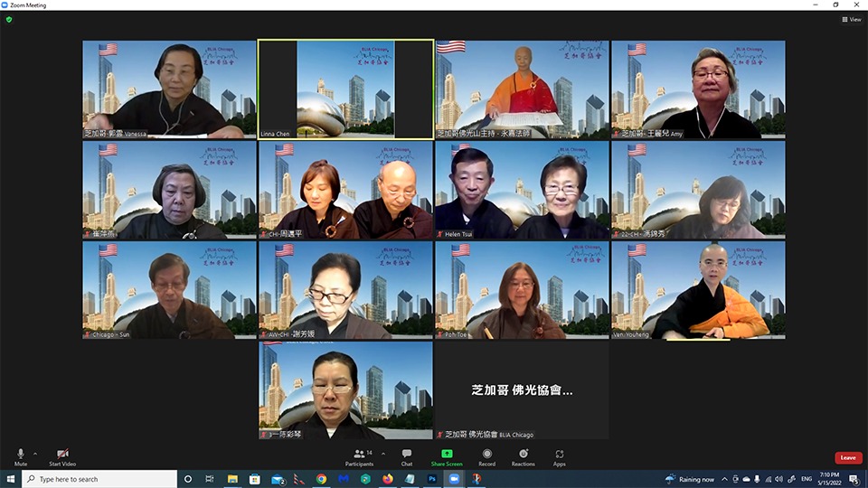868x488 pixels.
Task: Open the Apps panel
Action: coord(560,455)
